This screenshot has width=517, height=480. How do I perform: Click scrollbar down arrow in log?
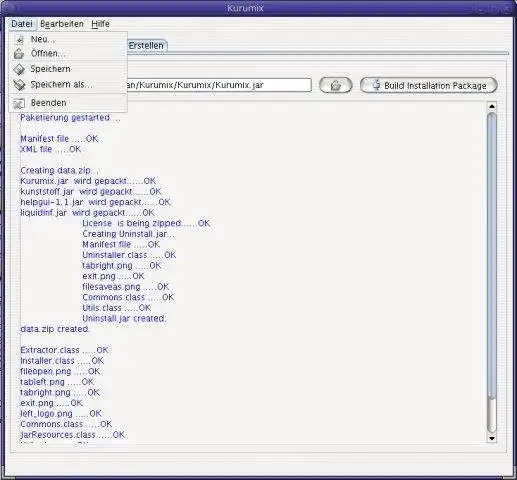click(492, 438)
